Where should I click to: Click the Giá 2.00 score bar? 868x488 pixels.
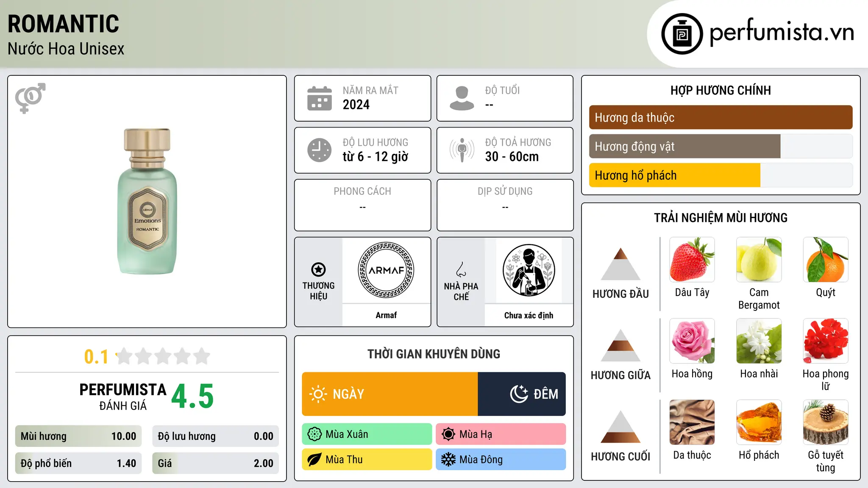point(216,463)
